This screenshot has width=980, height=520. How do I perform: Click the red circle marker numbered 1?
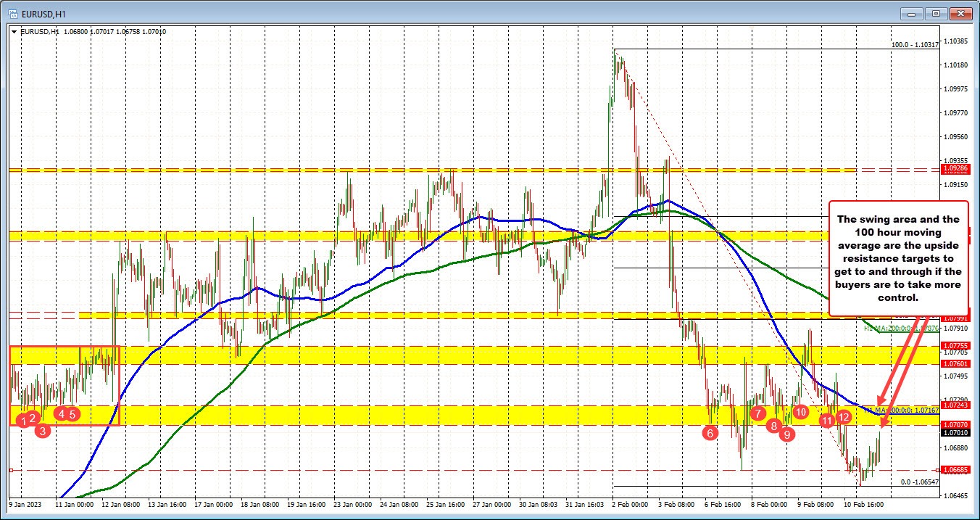point(24,420)
